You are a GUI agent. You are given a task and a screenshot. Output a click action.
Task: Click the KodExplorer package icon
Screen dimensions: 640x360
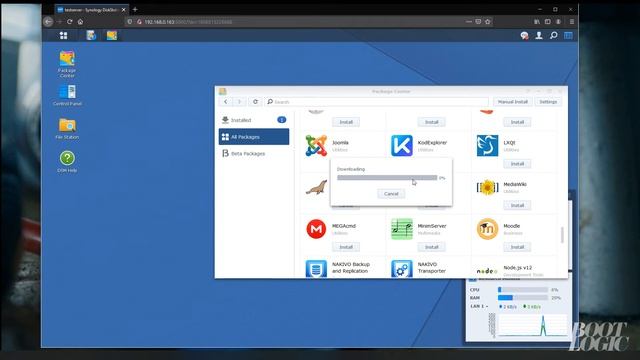click(x=402, y=146)
